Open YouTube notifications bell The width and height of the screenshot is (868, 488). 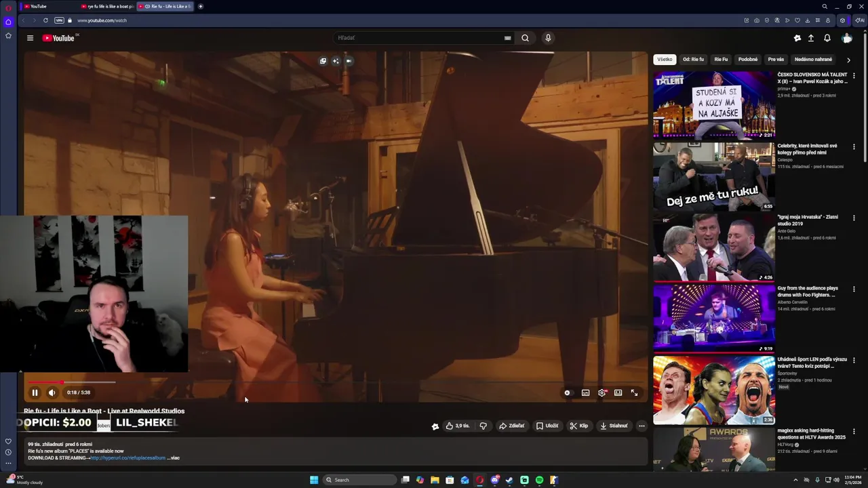tap(827, 38)
